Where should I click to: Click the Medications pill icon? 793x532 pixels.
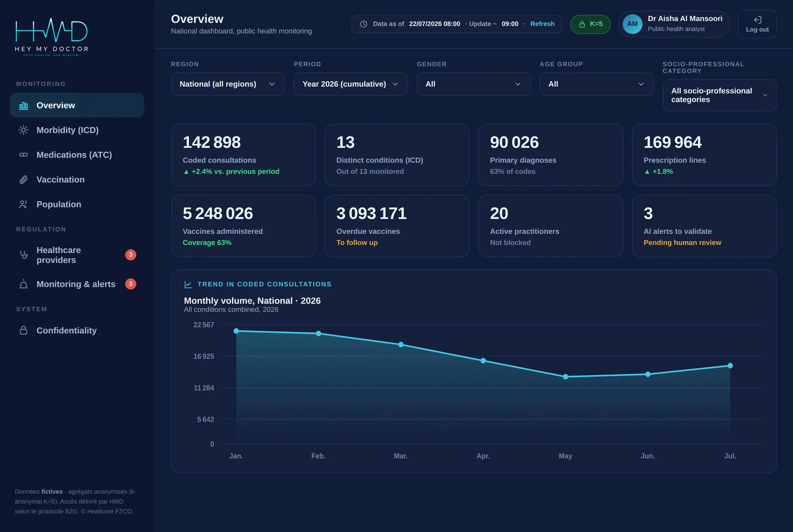(24, 155)
